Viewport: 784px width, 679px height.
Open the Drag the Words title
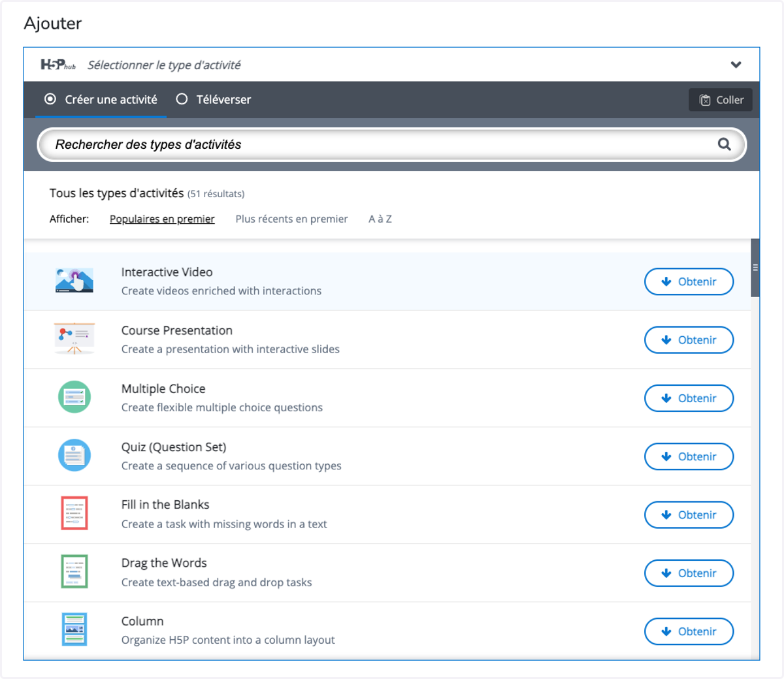click(x=164, y=563)
